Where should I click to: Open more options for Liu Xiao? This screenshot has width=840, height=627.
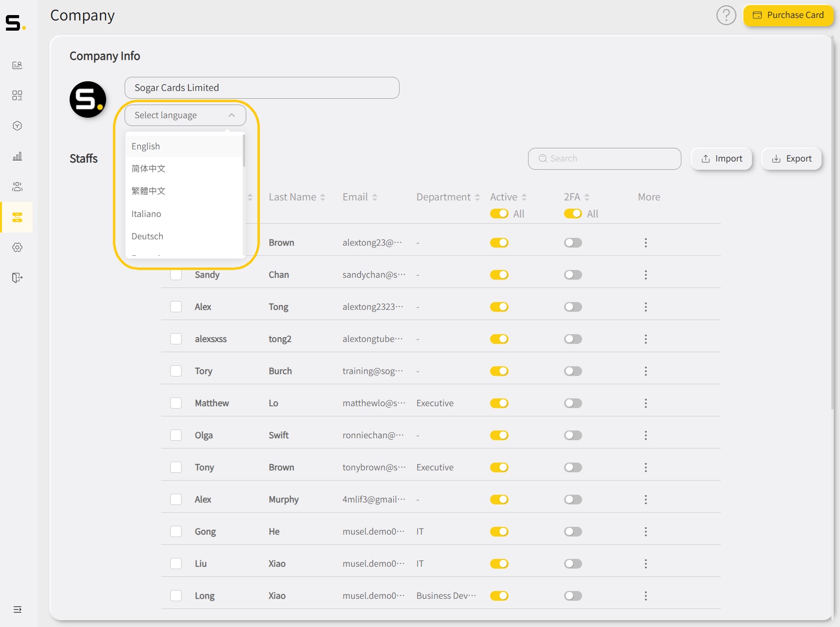646,564
